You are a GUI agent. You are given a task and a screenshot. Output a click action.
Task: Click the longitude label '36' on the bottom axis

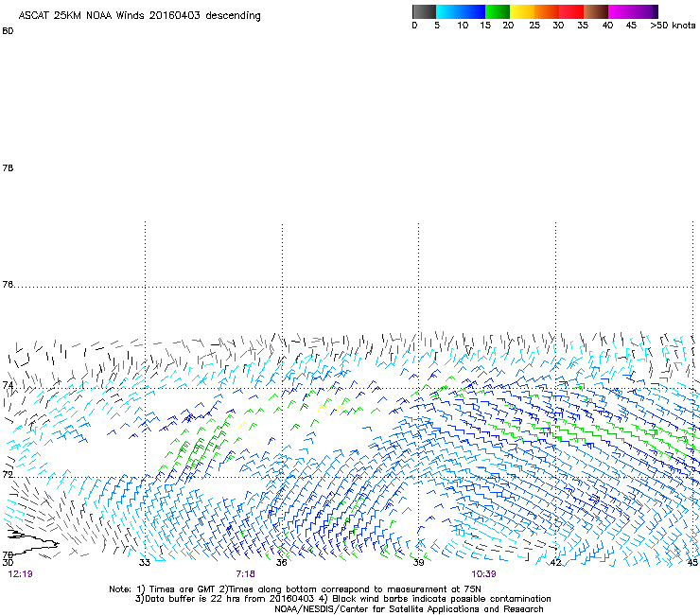(x=281, y=562)
